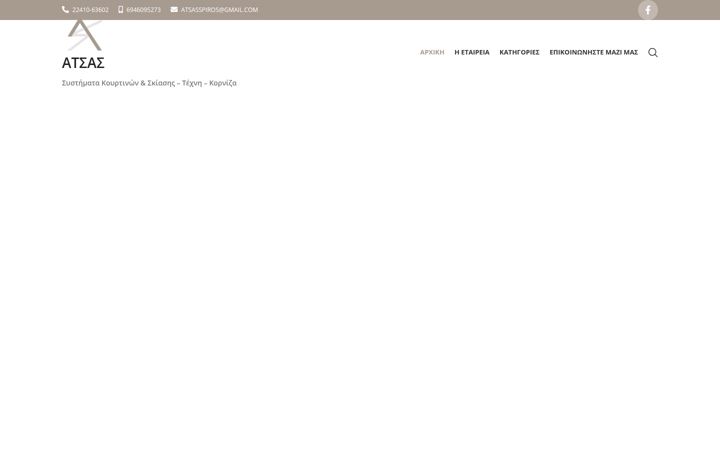Image resolution: width=720 pixels, height=450 pixels.
Task: Click the mobile phone icon
Action: pos(120,10)
